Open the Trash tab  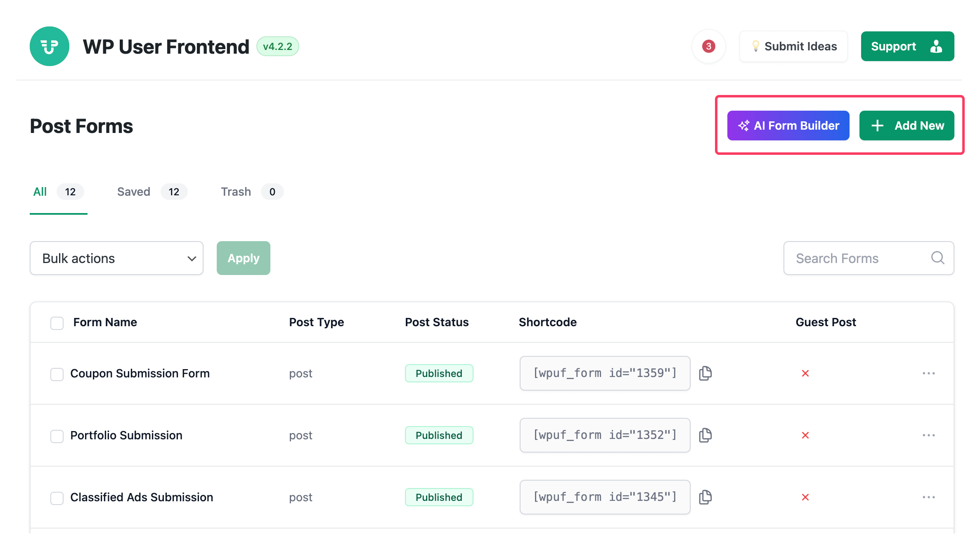pos(236,191)
